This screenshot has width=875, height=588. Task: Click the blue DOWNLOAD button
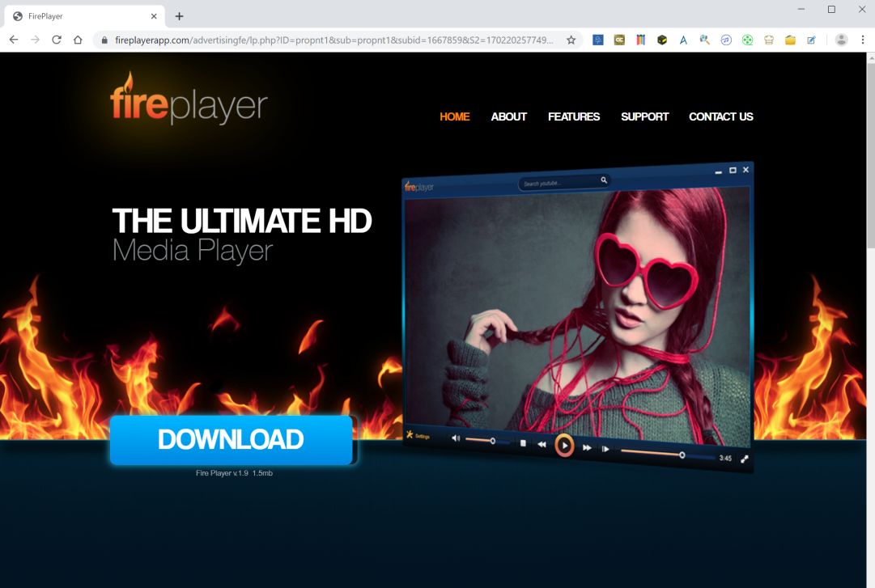click(x=231, y=440)
